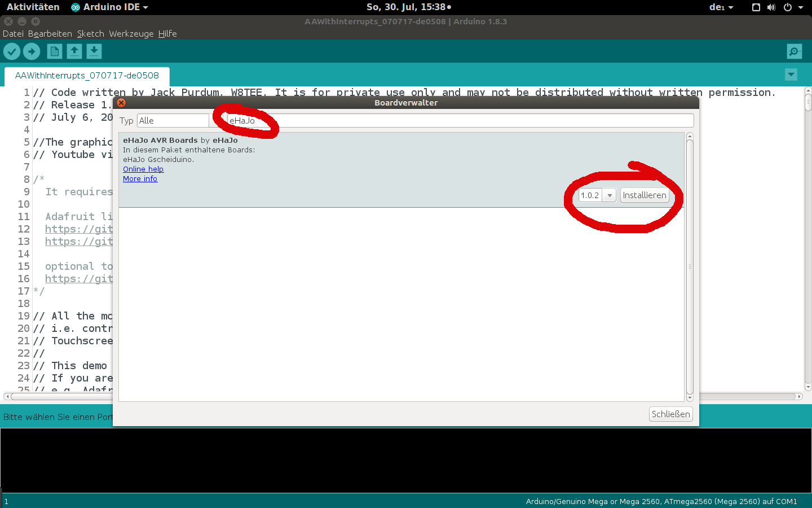Click the Installieren button
This screenshot has width=812, height=508.
click(x=645, y=195)
